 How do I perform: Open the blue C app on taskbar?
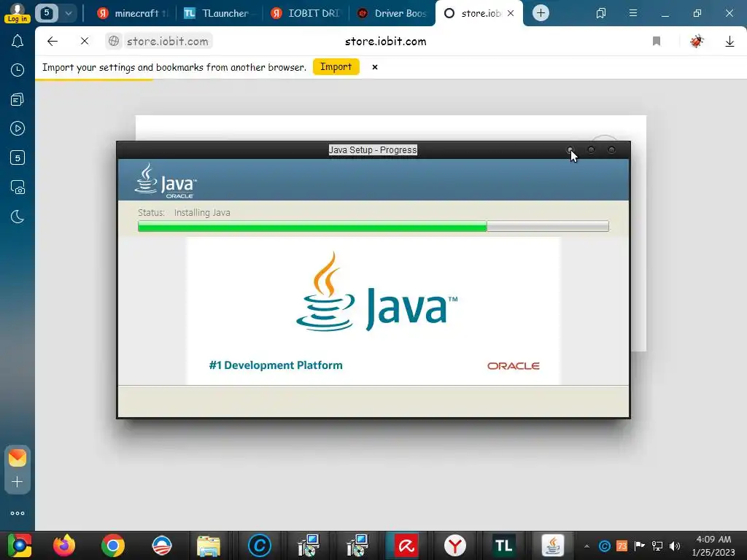click(x=260, y=545)
